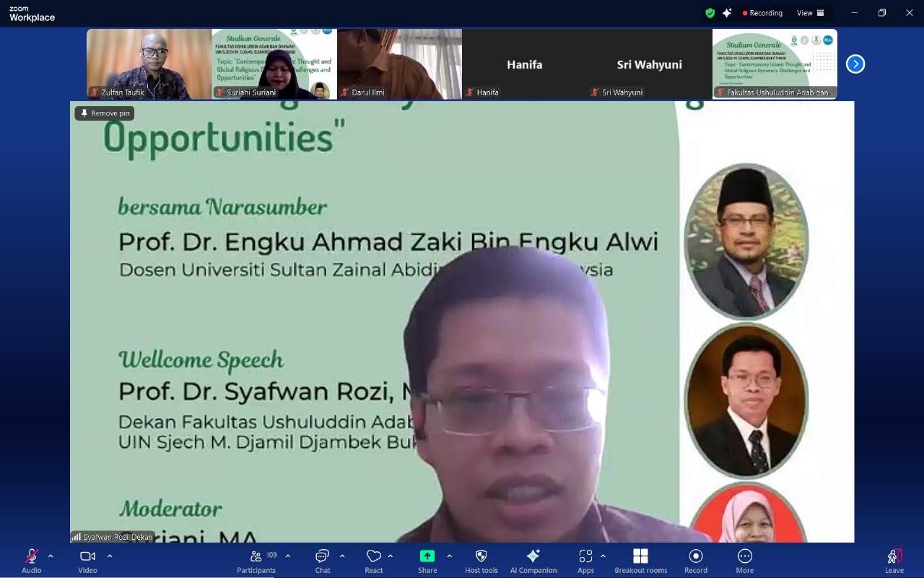Select Sri Wahyuni participant tile

[x=650, y=64]
